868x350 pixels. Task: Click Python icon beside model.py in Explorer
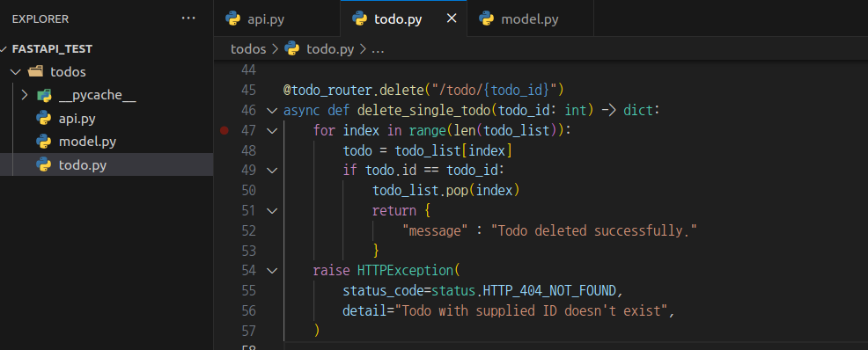coord(44,142)
